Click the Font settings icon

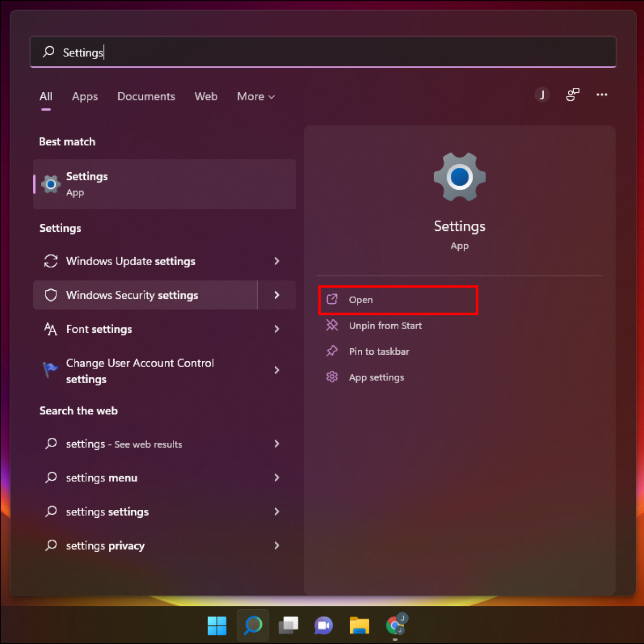50,329
